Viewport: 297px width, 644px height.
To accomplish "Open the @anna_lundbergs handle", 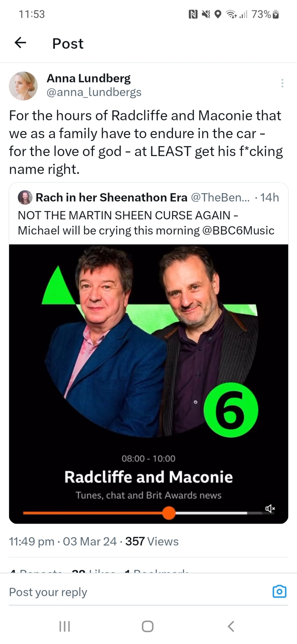I will (x=94, y=92).
